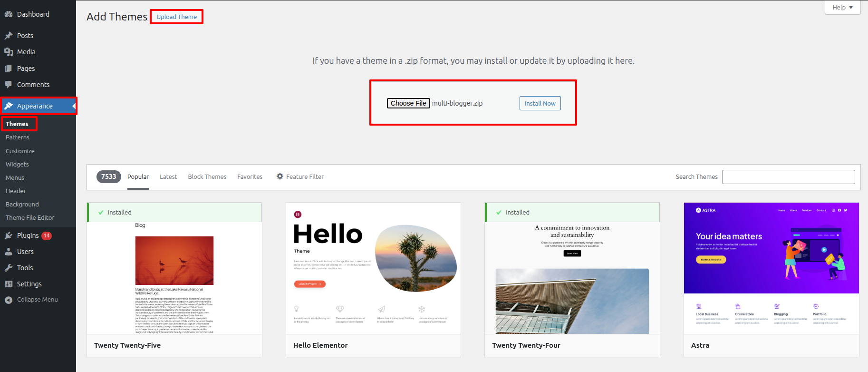Image resolution: width=868 pixels, height=372 pixels.
Task: Open Media via its sidebar icon
Action: 9,52
